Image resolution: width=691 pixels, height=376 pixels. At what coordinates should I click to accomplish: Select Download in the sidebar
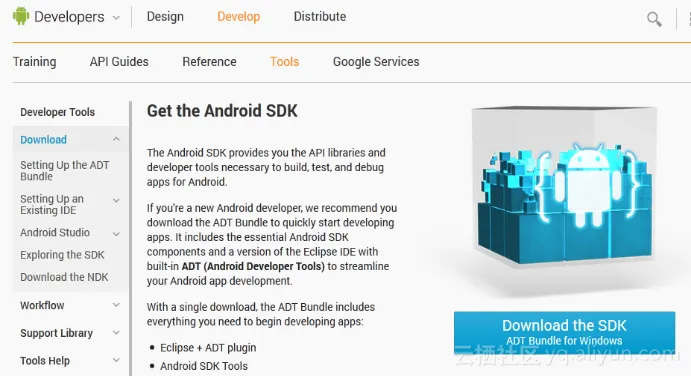44,140
